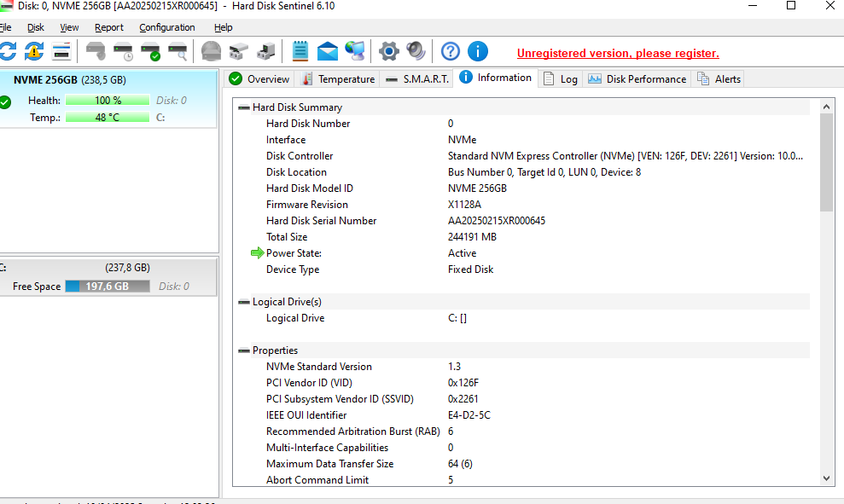This screenshot has width=844, height=504.
Task: Click the notepad report icon
Action: coord(300,51)
